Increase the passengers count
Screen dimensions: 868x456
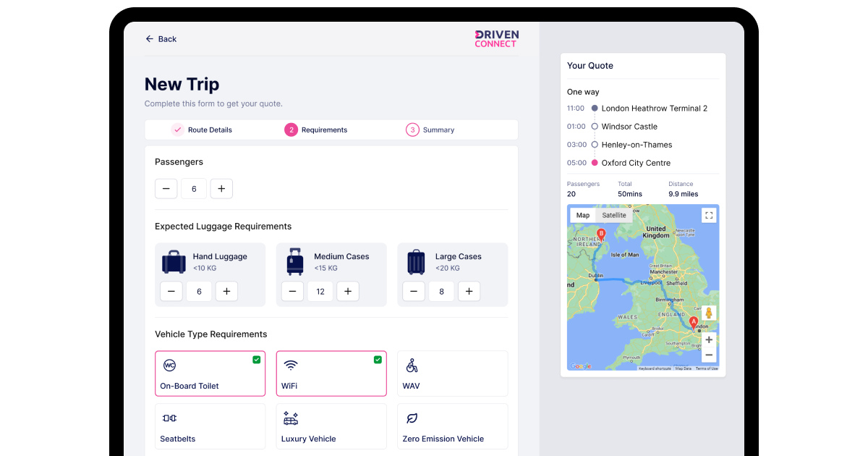point(221,189)
